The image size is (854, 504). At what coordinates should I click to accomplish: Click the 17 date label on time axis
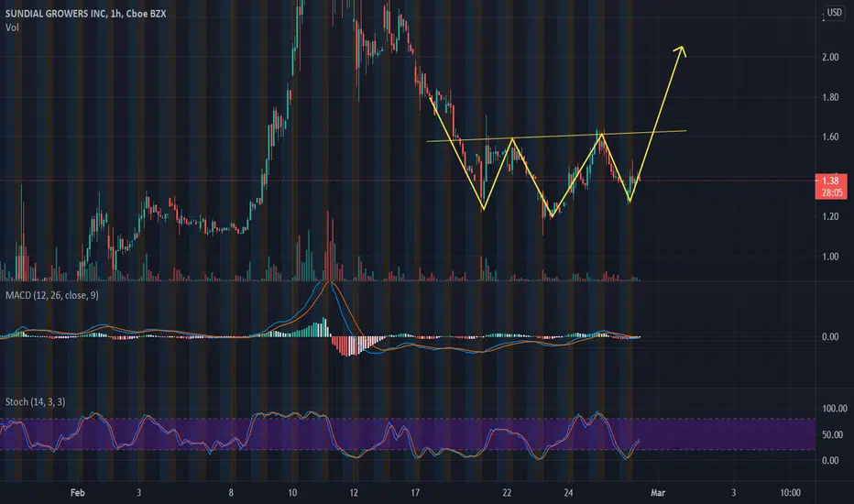point(415,493)
